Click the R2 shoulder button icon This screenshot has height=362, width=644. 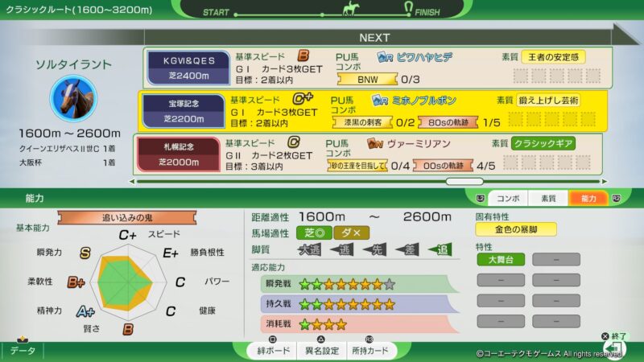tap(616, 198)
